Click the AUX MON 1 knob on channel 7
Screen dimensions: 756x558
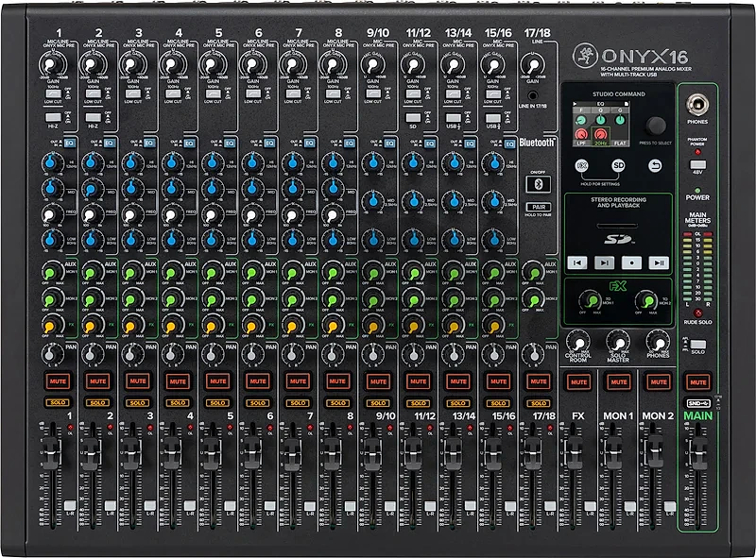click(x=292, y=273)
